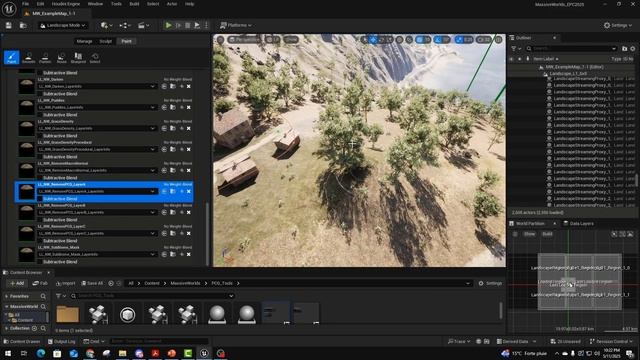
Task: Click Outliner add folder icon
Action: [x=624, y=49]
